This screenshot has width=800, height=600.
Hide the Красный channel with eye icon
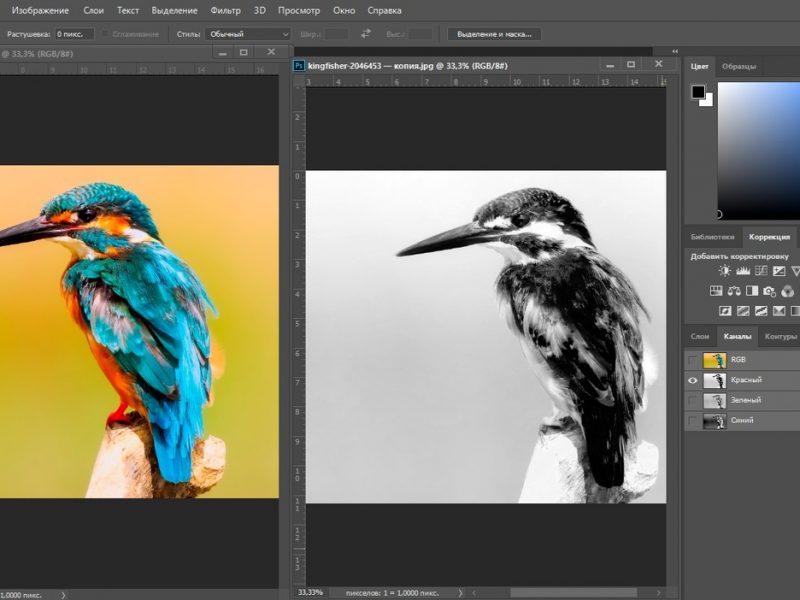[x=692, y=380]
